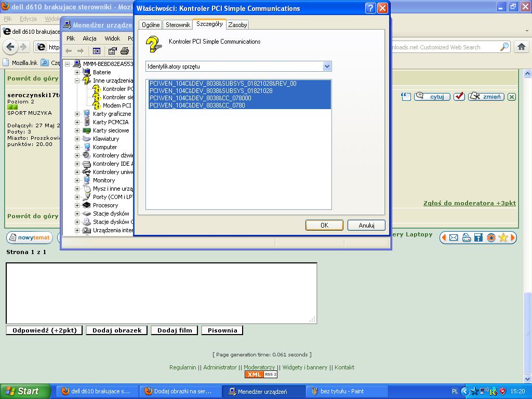
Task: Expand the Karty sieciowe category
Action: pos(77,130)
